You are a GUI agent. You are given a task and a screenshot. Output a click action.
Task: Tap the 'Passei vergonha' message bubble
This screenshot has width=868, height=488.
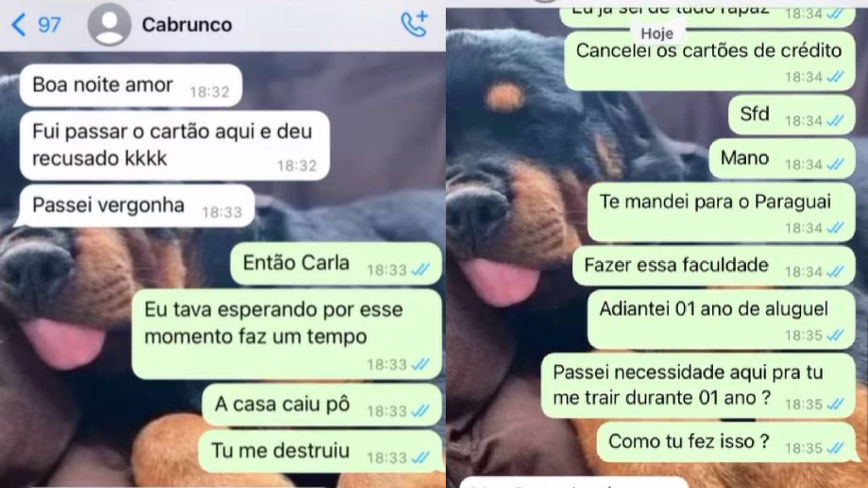136,206
